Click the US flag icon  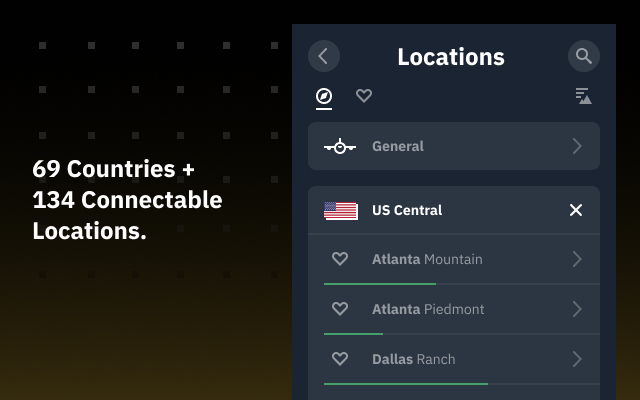(341, 210)
